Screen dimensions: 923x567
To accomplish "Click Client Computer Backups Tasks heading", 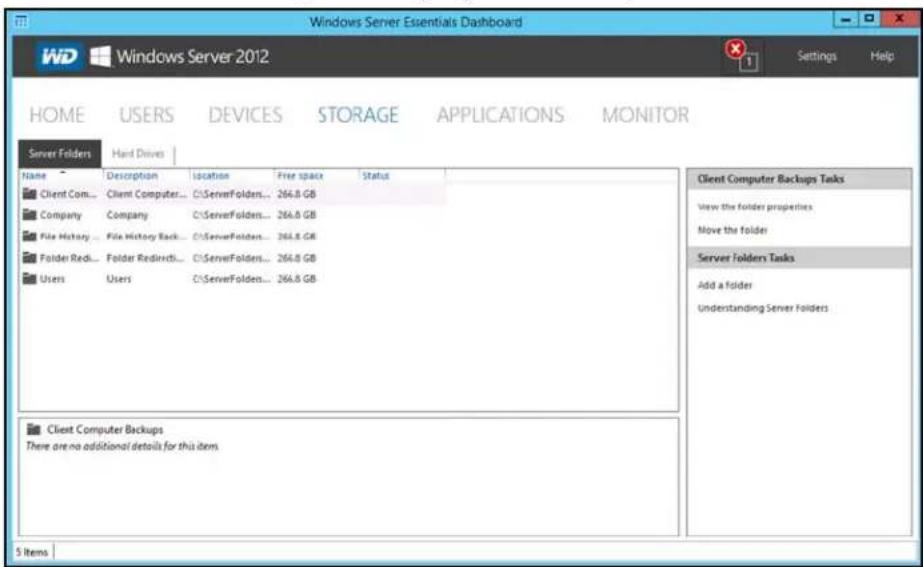I will click(771, 179).
